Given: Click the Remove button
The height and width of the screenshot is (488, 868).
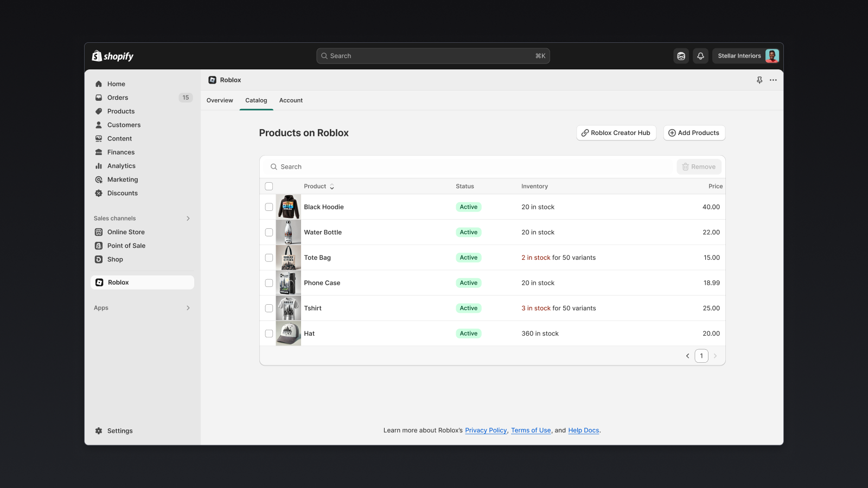Looking at the screenshot, I should [699, 167].
